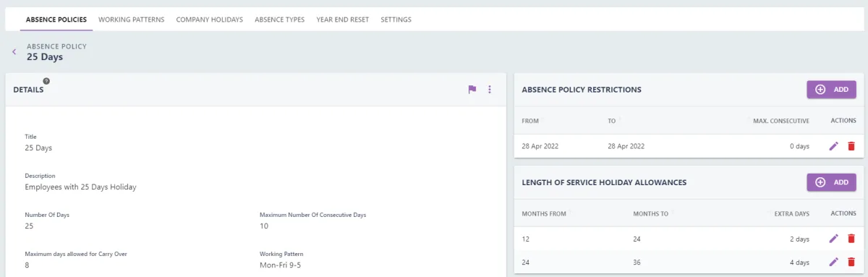
Task: Sort allowances by Months From column
Action: click(544, 213)
